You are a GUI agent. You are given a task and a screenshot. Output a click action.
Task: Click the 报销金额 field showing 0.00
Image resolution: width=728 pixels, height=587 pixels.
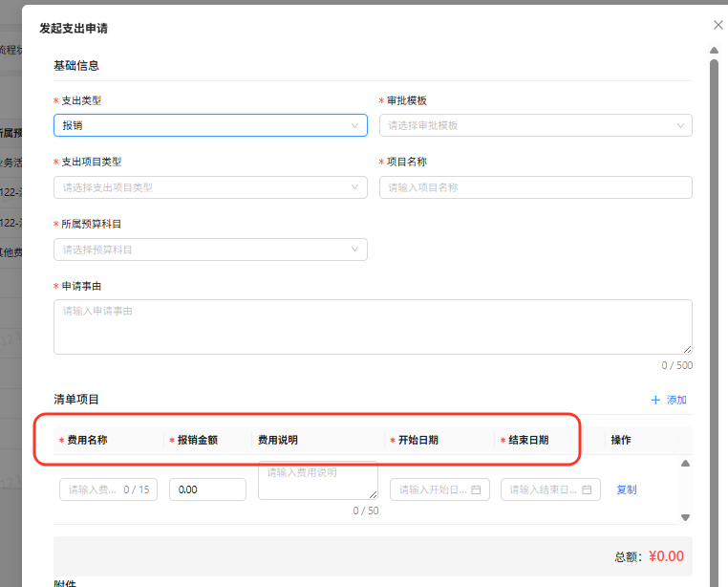click(207, 489)
